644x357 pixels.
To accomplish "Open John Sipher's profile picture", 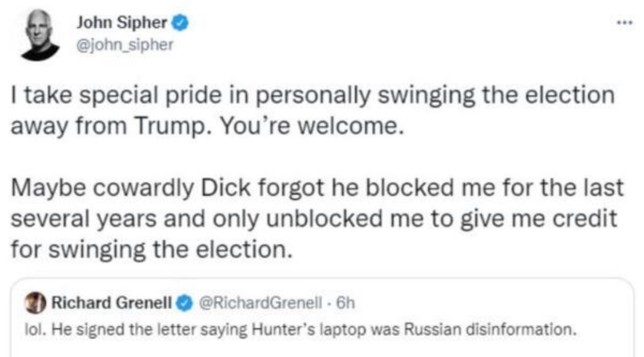I will pos(40,36).
